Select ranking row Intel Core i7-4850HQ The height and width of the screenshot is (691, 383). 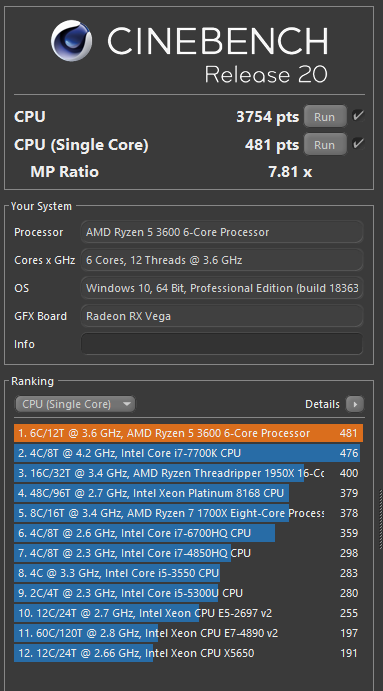[x=189, y=553]
